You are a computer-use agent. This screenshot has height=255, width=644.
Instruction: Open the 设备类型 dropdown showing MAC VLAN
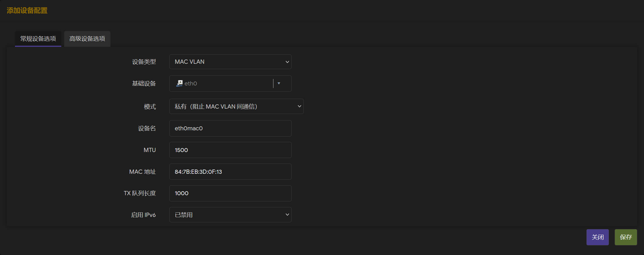pos(230,62)
